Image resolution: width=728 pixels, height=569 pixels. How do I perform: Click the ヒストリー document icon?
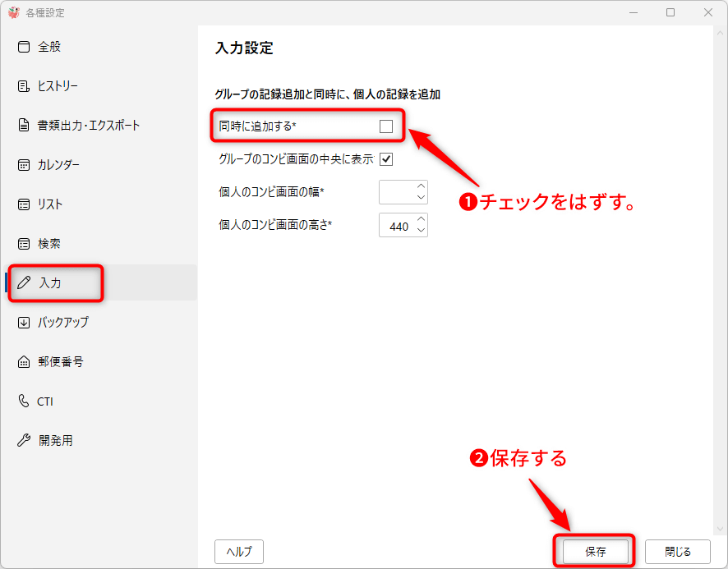pos(24,86)
